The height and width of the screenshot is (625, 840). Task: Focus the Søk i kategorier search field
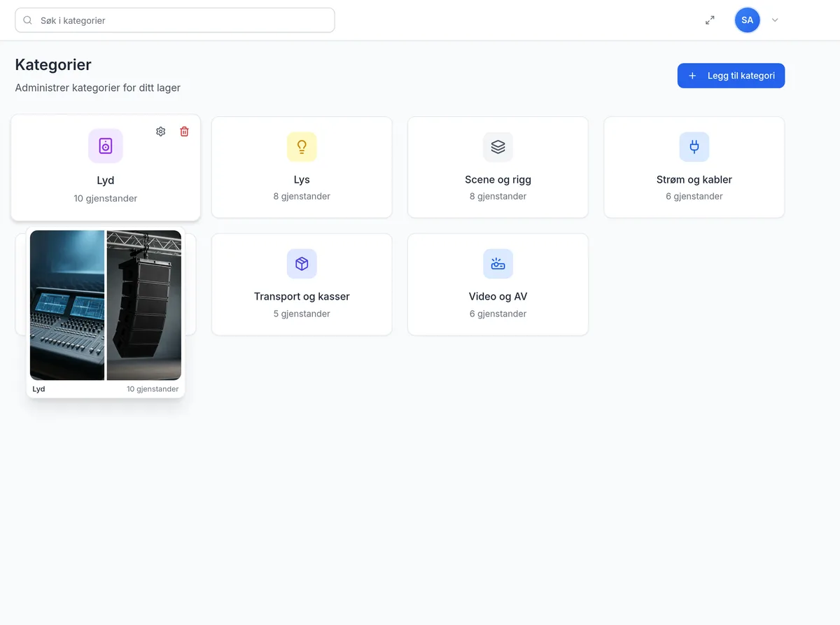175,20
